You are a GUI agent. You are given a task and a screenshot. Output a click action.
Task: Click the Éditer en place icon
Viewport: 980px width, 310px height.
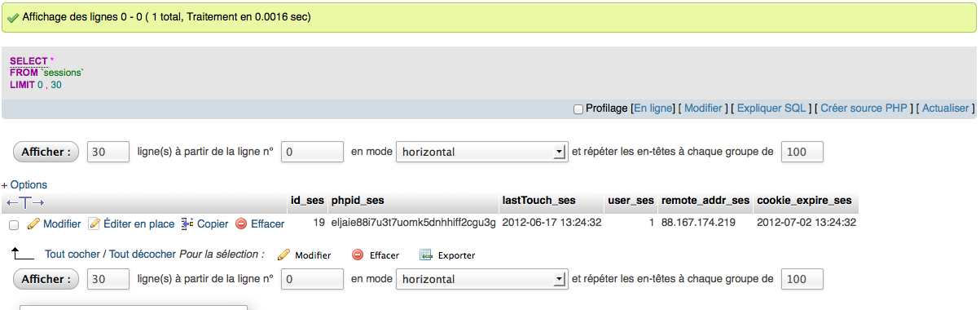[x=94, y=224]
